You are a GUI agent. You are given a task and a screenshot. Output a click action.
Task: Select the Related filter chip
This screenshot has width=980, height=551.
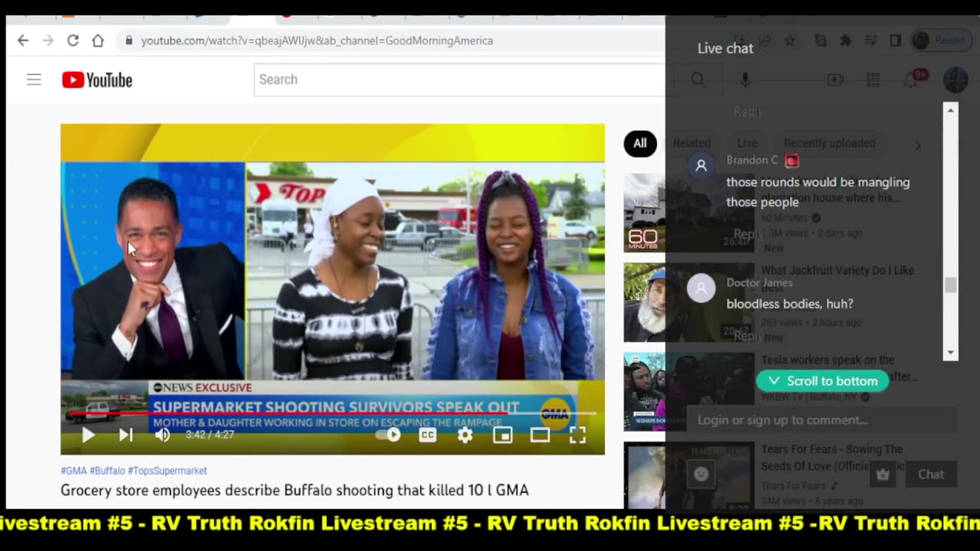coord(691,143)
